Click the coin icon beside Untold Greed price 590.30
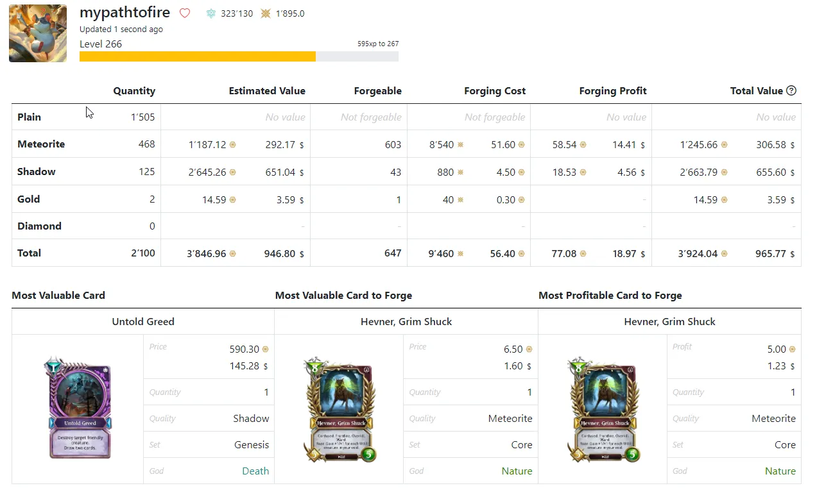The image size is (817, 504). click(265, 349)
